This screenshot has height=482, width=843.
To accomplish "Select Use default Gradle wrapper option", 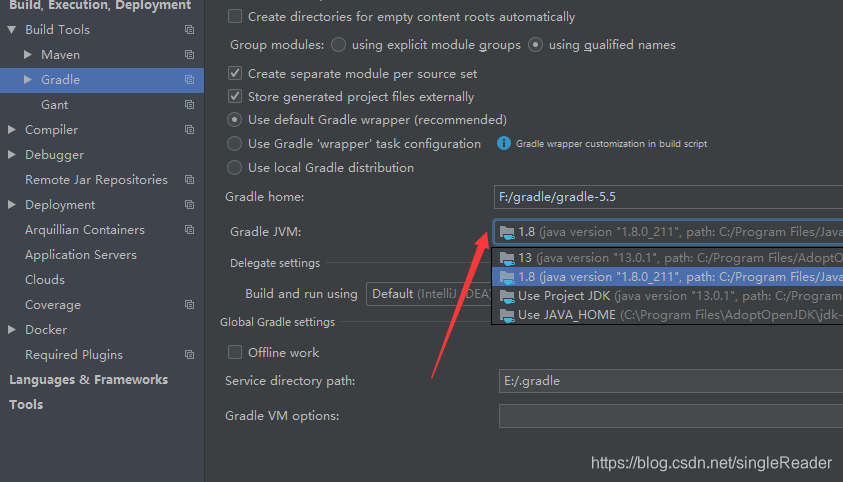I will pyautogui.click(x=234, y=119).
